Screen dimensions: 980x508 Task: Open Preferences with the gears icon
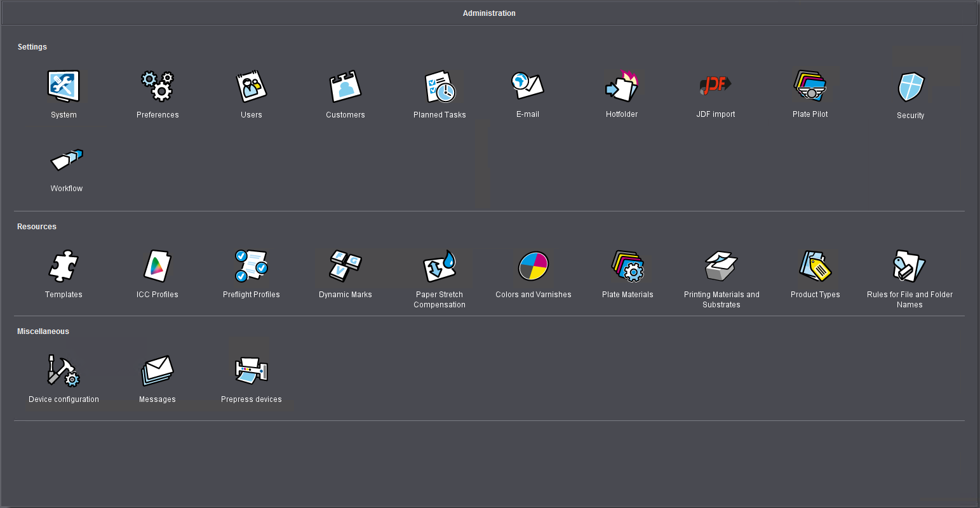point(158,87)
